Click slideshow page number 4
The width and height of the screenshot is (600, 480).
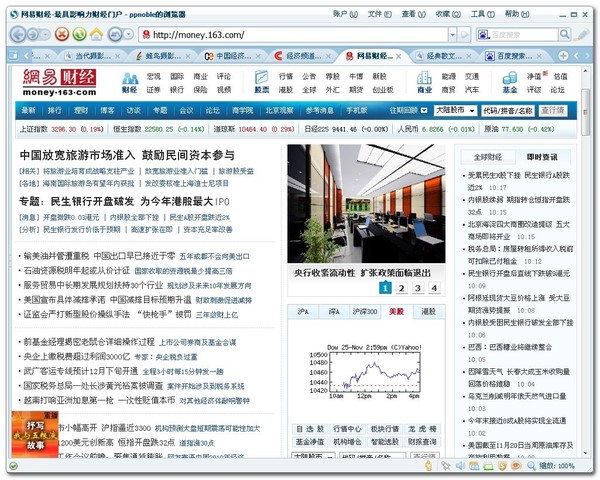click(434, 288)
